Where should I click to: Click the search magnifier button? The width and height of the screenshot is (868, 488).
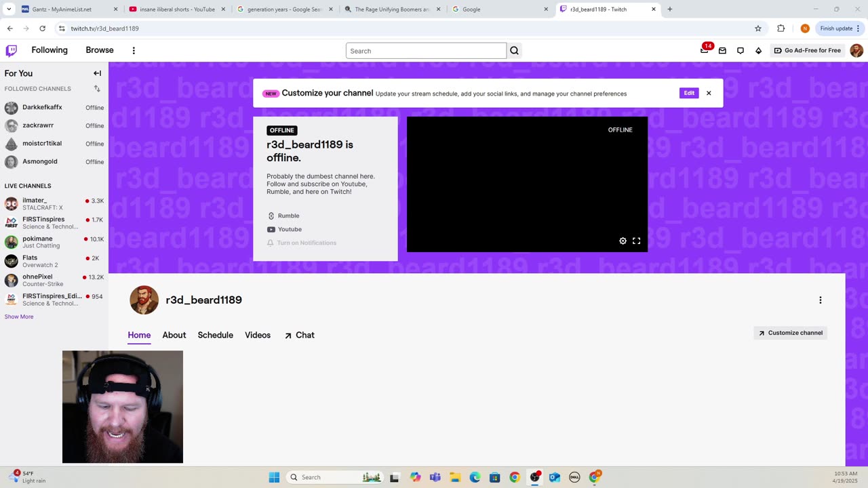click(514, 51)
